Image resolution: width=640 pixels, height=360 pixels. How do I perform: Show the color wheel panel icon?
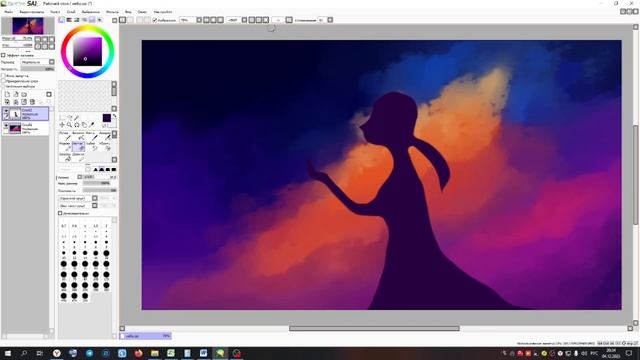pyautogui.click(x=62, y=20)
